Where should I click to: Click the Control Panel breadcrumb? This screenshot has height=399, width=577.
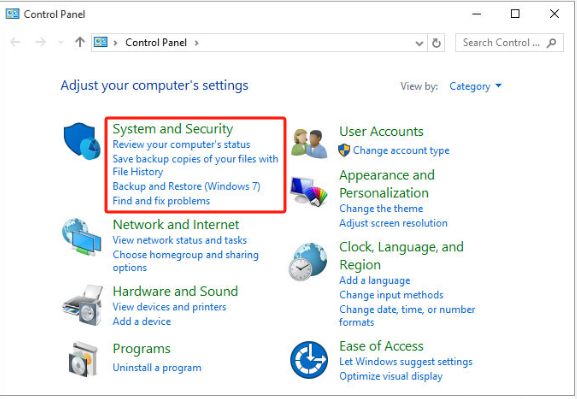click(x=156, y=42)
